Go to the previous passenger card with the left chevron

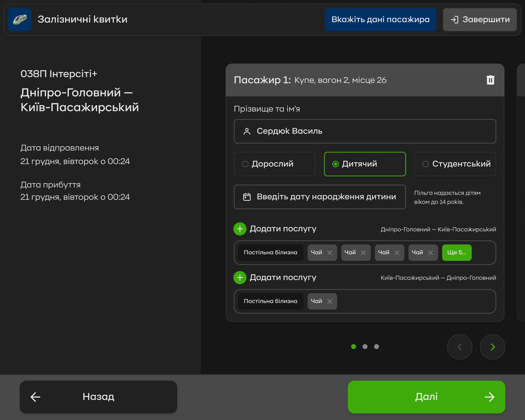[460, 347]
